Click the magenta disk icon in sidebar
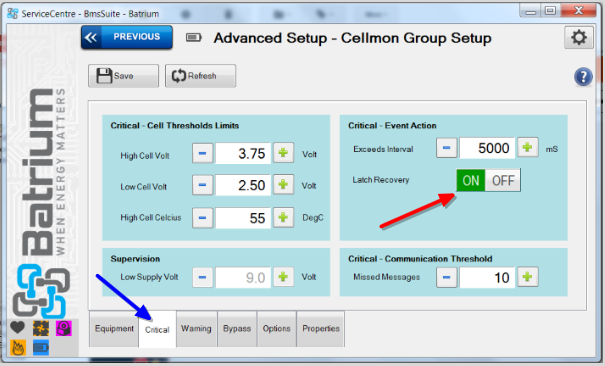This screenshot has width=605, height=366. pos(64,328)
